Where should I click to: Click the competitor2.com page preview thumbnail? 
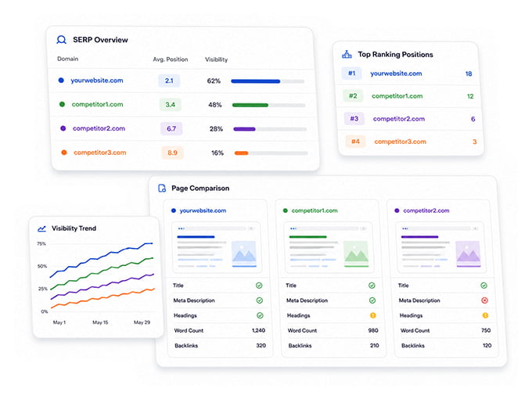pyautogui.click(x=440, y=247)
